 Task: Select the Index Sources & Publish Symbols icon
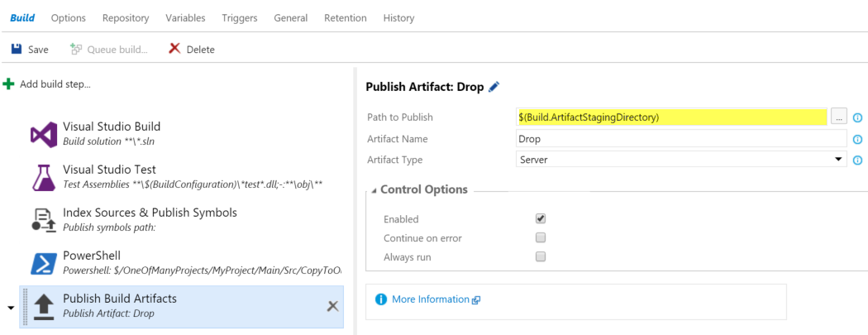click(42, 220)
